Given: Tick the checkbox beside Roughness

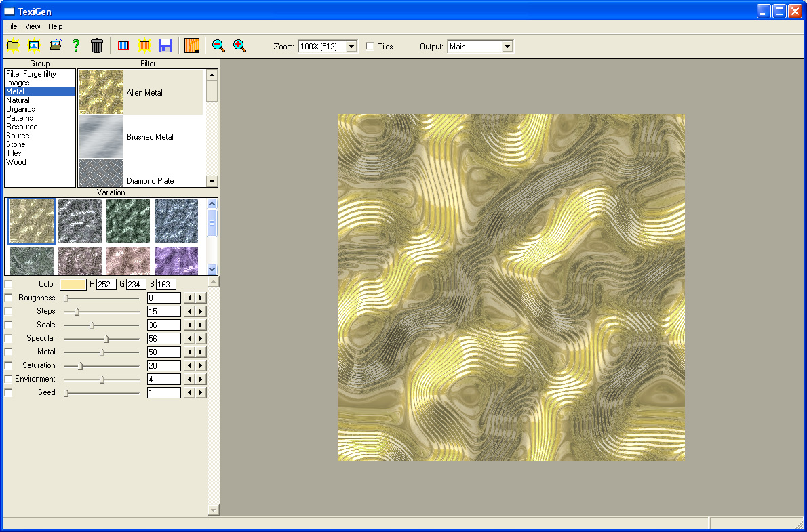Looking at the screenshot, I should pos(8,298).
